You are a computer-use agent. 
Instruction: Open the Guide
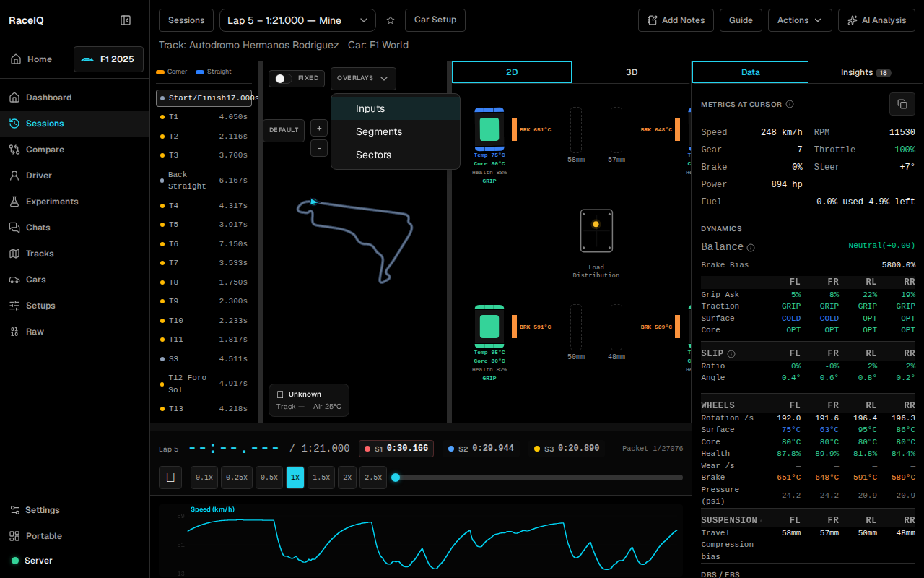(741, 20)
